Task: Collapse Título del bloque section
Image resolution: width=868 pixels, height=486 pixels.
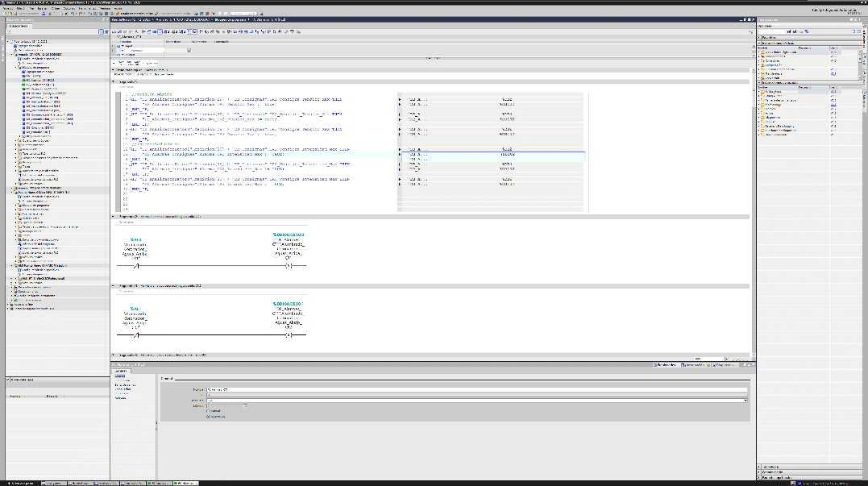Action: [113, 70]
